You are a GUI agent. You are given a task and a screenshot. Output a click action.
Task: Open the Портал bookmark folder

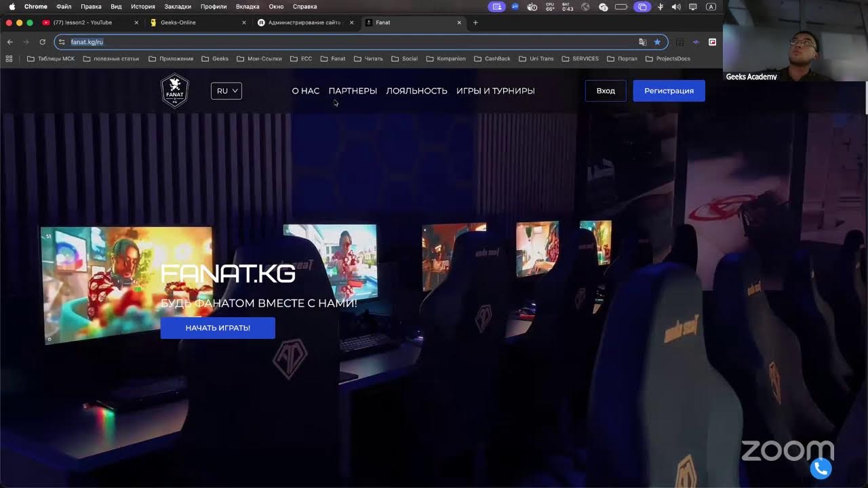tap(622, 59)
